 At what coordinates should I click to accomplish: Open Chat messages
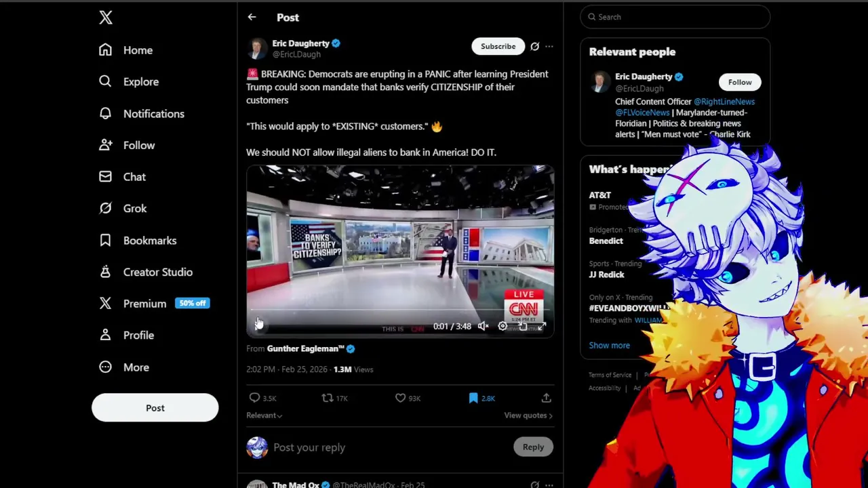click(122, 177)
